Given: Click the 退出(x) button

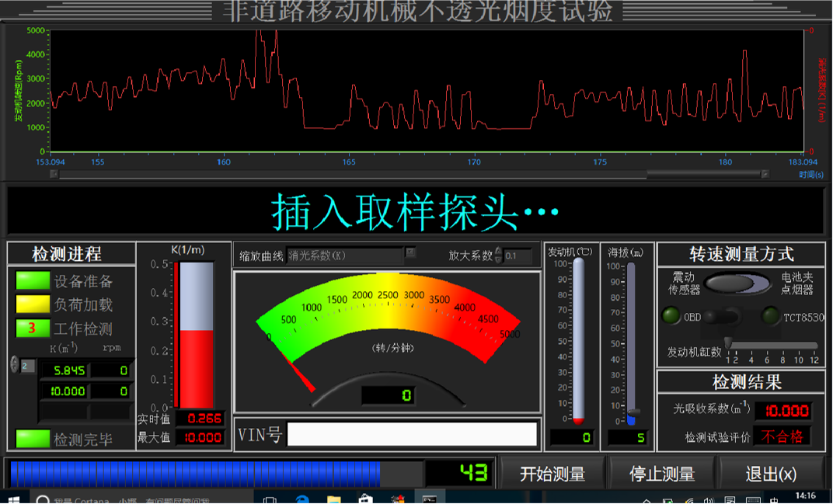Looking at the screenshot, I should tap(770, 474).
